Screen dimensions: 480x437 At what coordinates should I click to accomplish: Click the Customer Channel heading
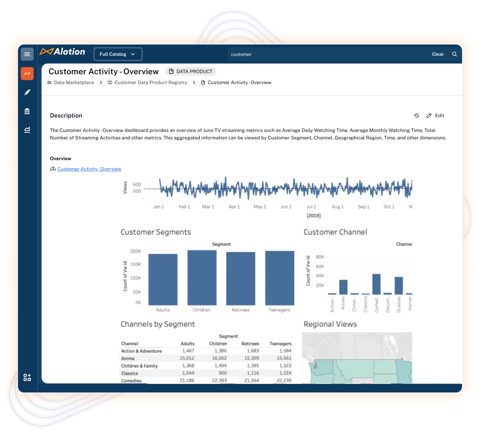click(335, 232)
